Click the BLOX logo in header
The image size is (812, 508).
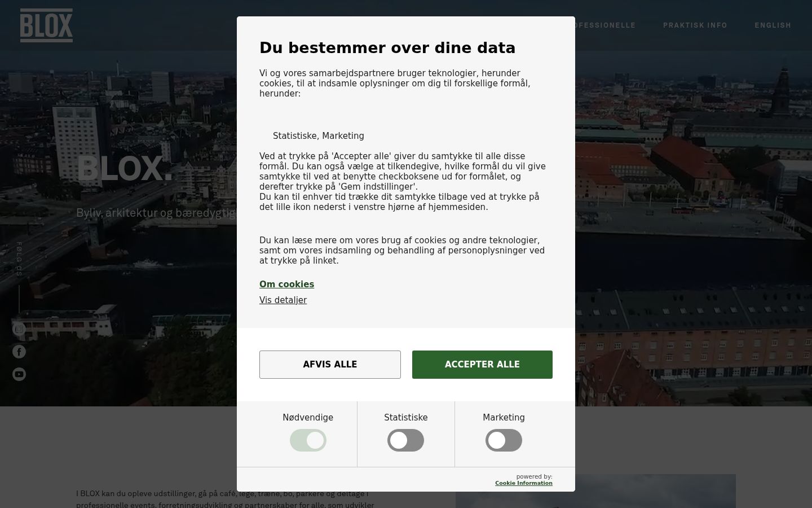[46, 25]
